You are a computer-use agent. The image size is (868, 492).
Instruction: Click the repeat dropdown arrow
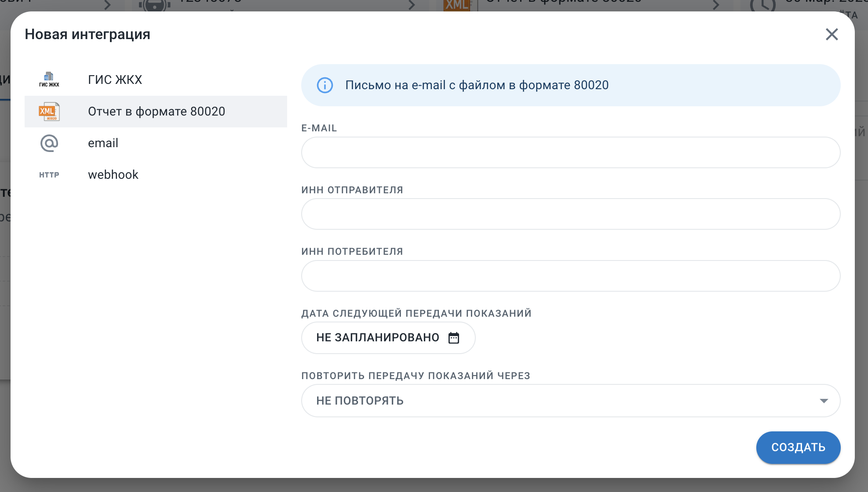(x=824, y=401)
